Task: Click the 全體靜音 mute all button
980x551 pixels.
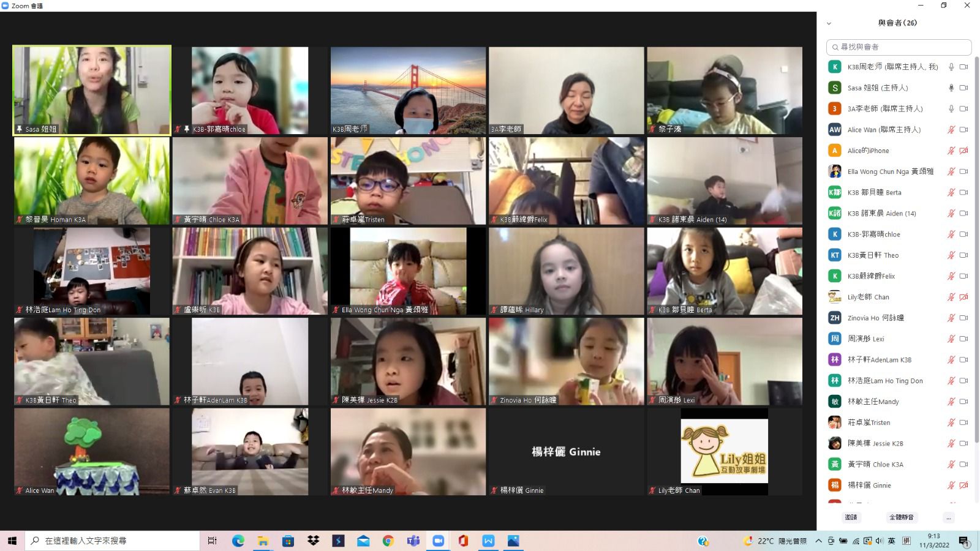Action: point(901,517)
